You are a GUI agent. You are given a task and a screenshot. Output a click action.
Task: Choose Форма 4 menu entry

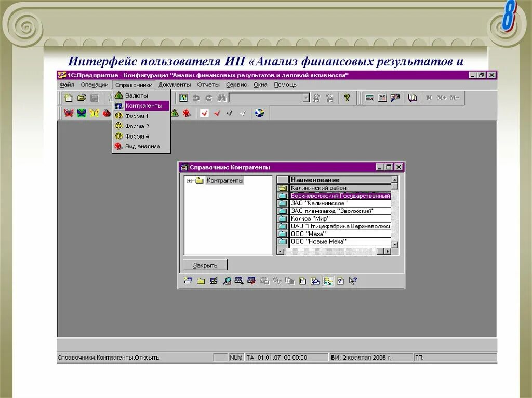[x=141, y=136]
